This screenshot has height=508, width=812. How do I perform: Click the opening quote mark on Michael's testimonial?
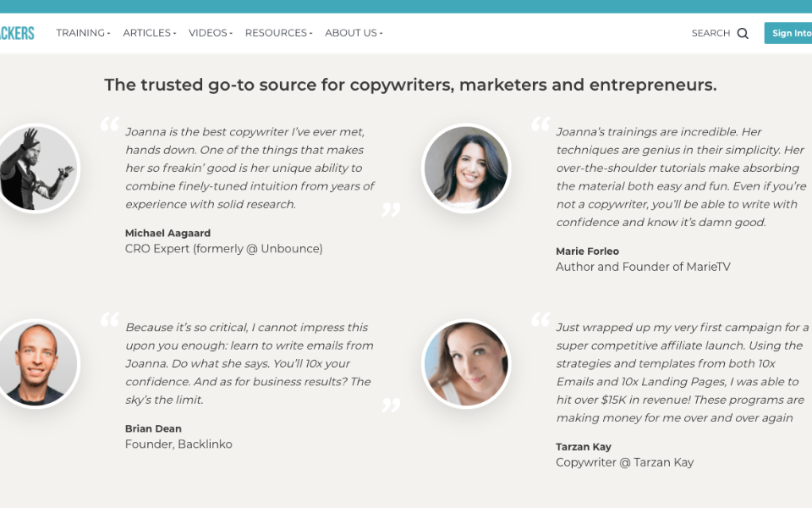pyautogui.click(x=110, y=125)
